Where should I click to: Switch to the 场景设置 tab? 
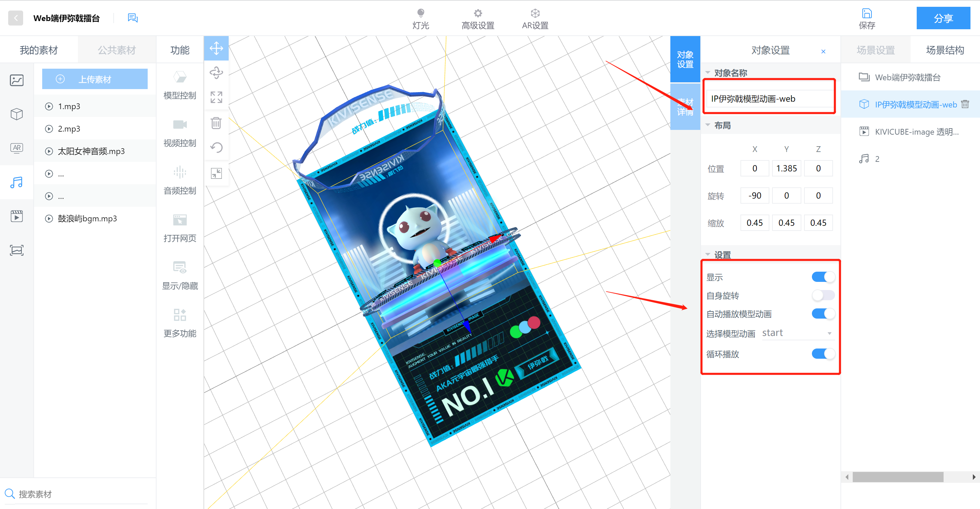pyautogui.click(x=876, y=50)
